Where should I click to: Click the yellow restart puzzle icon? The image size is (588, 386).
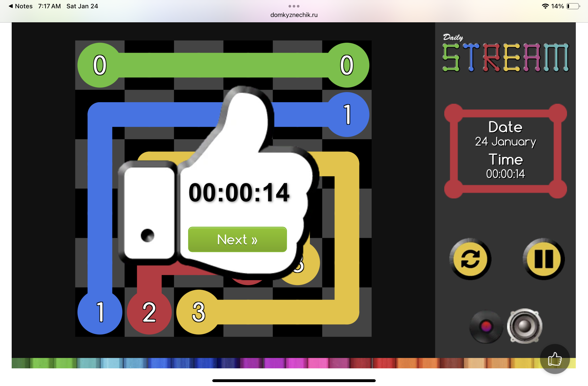470,259
